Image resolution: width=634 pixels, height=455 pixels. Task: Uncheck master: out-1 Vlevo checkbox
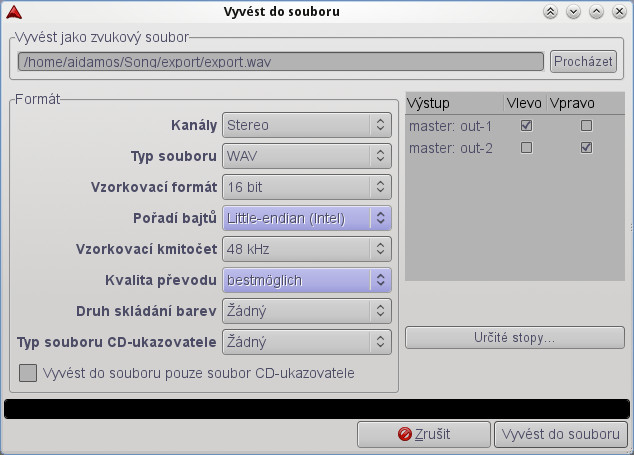click(x=526, y=126)
